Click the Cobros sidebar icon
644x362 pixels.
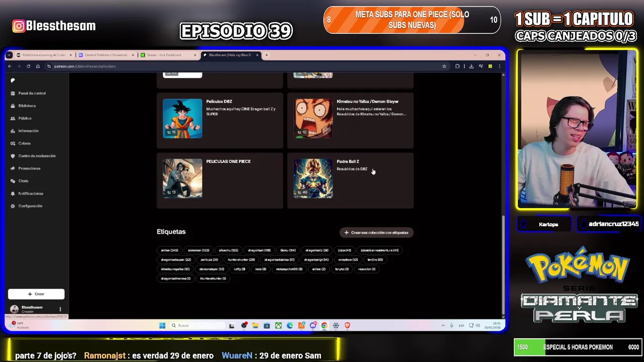click(x=13, y=143)
